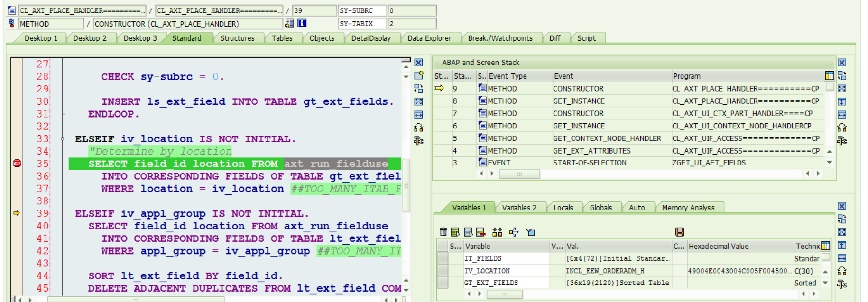
Task: Click the Variables table horizontal scrollbar thumb
Action: pos(505,294)
